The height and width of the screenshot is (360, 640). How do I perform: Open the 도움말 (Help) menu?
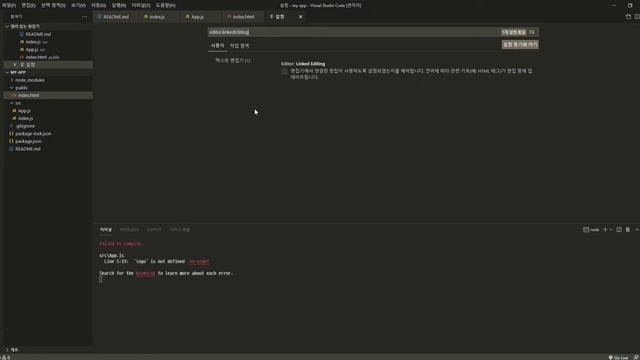[165, 5]
